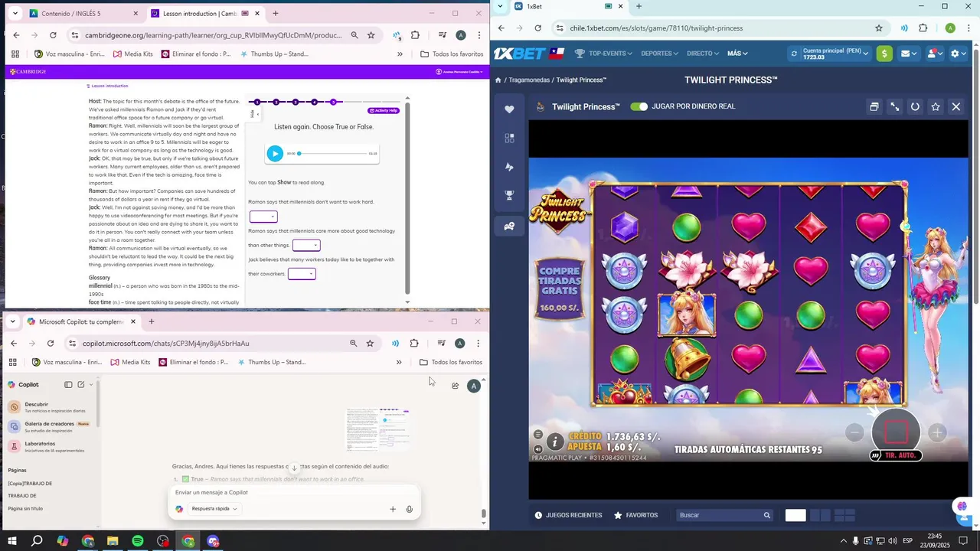This screenshot has width=980, height=551.
Task: Click the Copilot add attachment plus icon
Action: (x=393, y=509)
